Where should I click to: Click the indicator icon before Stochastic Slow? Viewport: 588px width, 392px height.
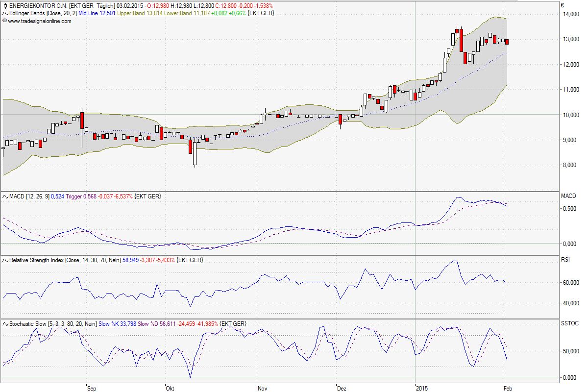[x=5, y=324]
